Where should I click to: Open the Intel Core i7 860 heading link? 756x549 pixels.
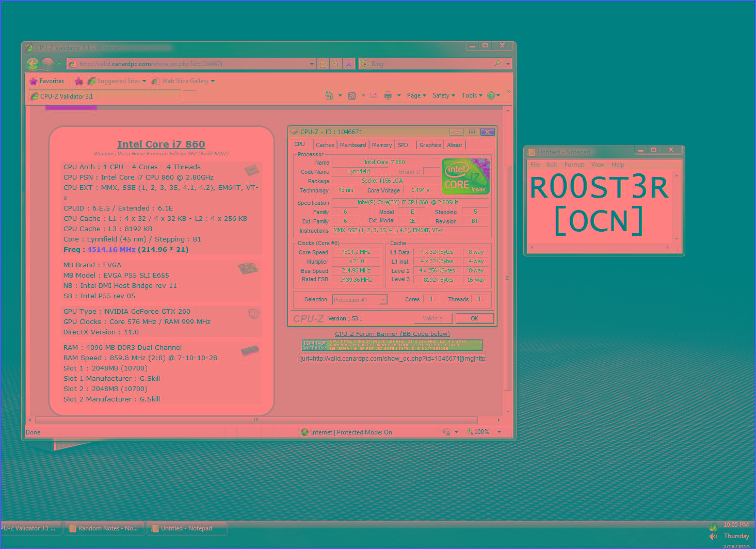click(x=161, y=144)
